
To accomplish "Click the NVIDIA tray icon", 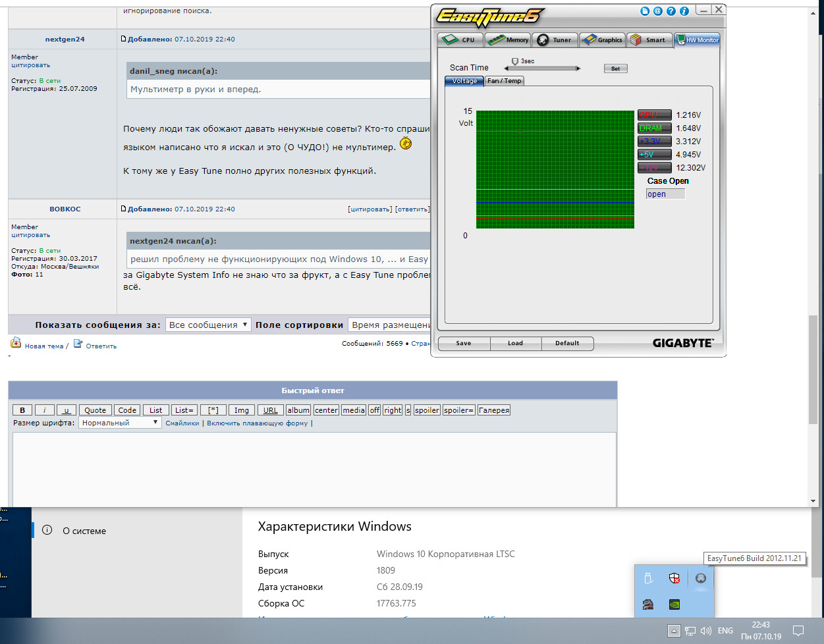I will click(x=674, y=604).
